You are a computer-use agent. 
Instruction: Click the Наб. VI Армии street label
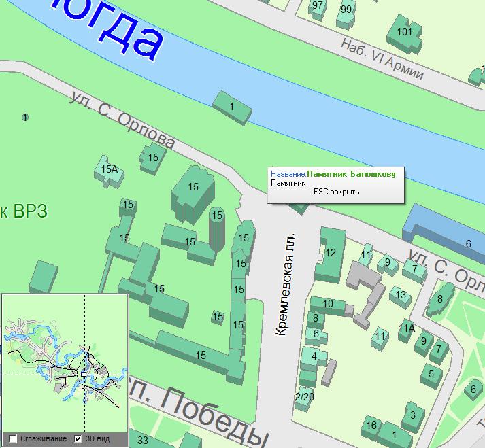(384, 59)
